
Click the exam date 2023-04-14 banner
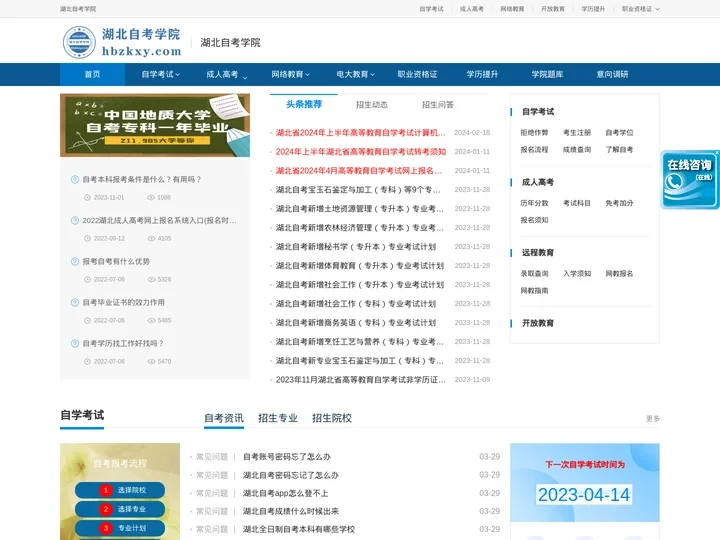[x=584, y=495]
